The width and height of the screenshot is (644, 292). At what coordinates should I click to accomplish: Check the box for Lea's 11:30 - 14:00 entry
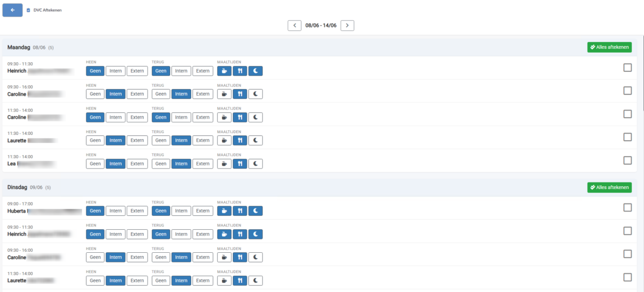point(627,160)
